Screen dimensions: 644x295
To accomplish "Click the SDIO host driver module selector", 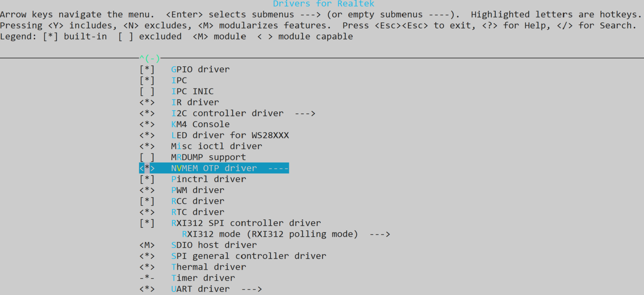I will tap(147, 245).
